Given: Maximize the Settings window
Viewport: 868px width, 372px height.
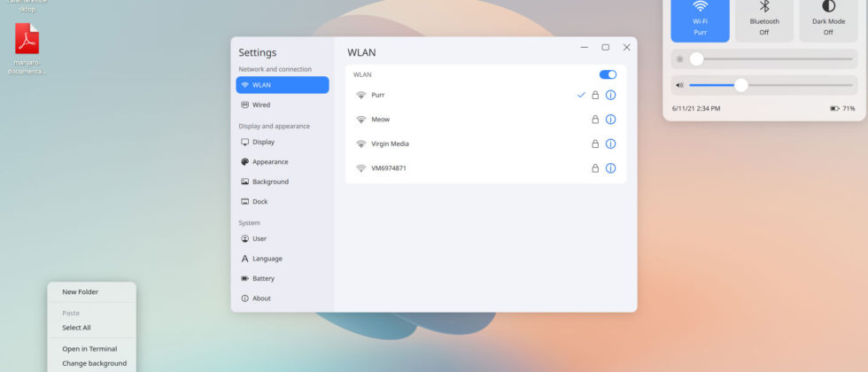Looking at the screenshot, I should click(606, 48).
